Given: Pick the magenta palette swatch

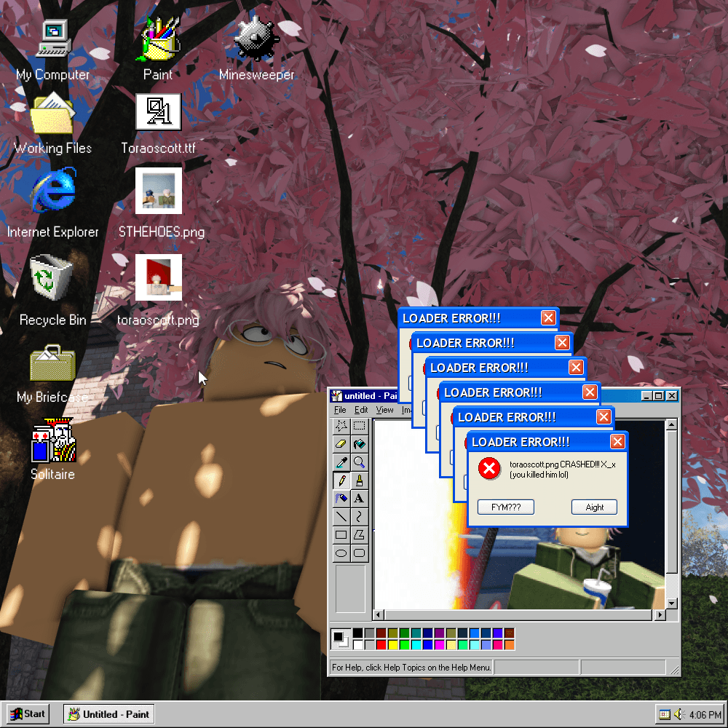Looking at the screenshot, I should pyautogui.click(x=440, y=644).
